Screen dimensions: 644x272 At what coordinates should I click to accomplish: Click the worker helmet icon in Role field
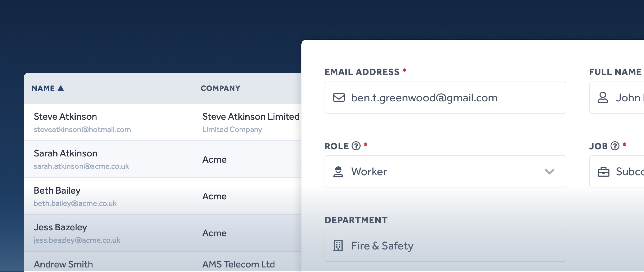point(338,171)
